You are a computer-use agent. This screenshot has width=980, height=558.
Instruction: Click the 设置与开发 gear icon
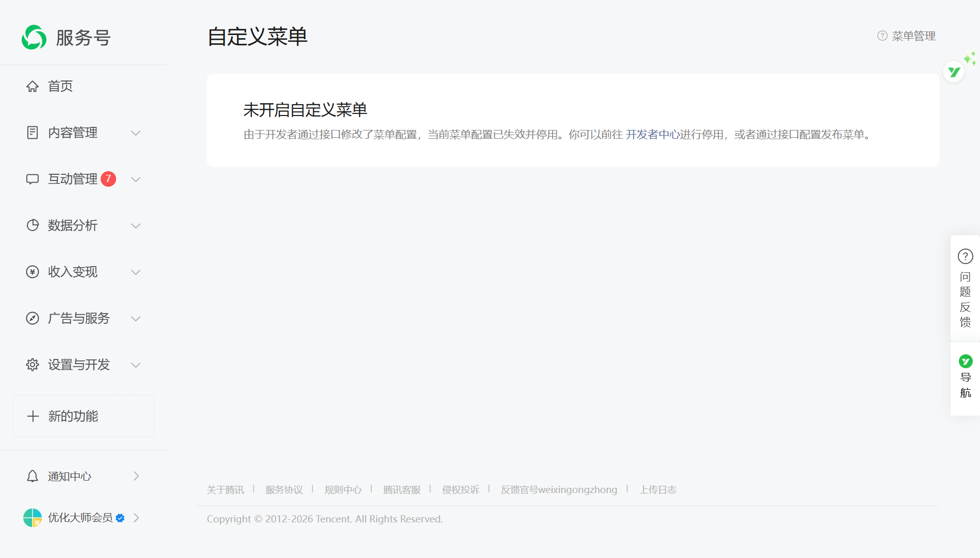click(x=32, y=365)
